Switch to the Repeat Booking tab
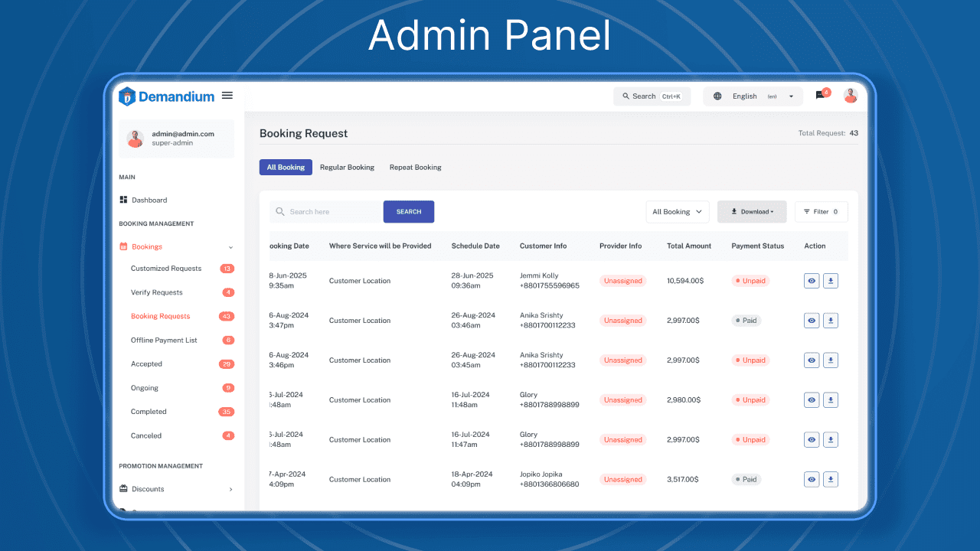This screenshot has height=551, width=980. pos(415,167)
